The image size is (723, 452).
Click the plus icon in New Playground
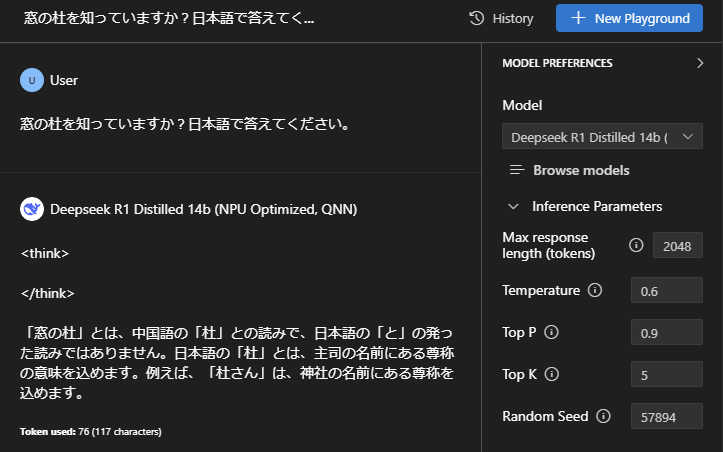point(576,18)
